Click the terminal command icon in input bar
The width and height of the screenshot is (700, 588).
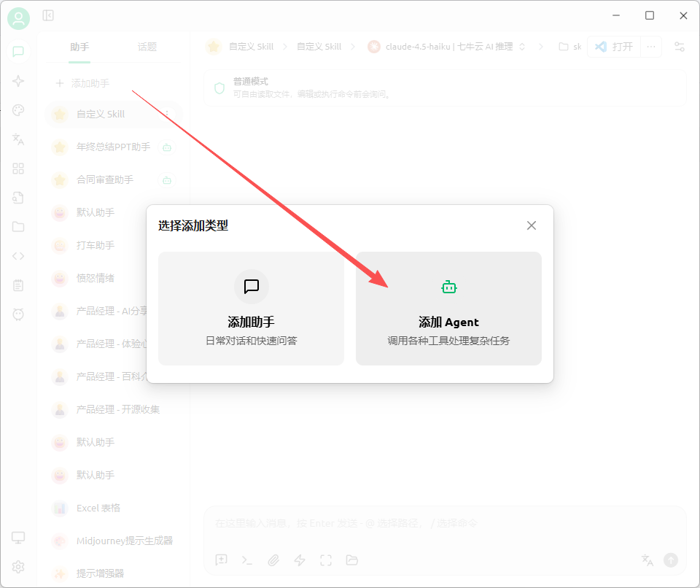247,560
